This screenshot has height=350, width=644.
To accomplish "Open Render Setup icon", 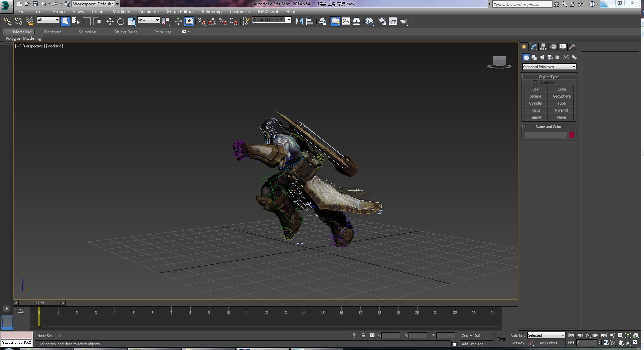I will tap(382, 21).
